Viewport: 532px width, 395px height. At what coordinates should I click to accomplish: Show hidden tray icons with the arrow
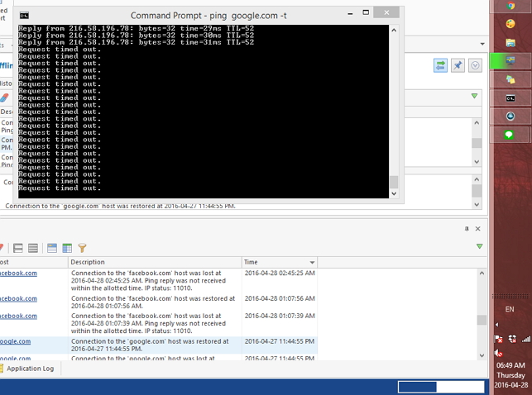pos(496,325)
